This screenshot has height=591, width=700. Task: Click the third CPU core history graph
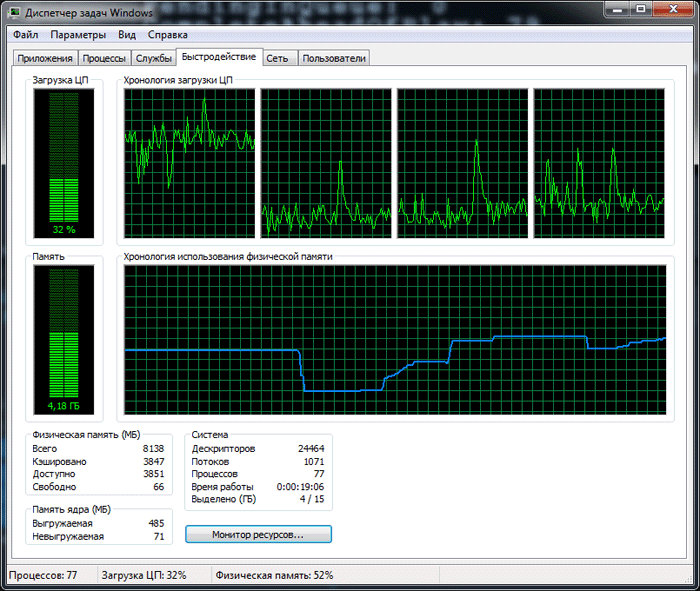click(x=462, y=163)
